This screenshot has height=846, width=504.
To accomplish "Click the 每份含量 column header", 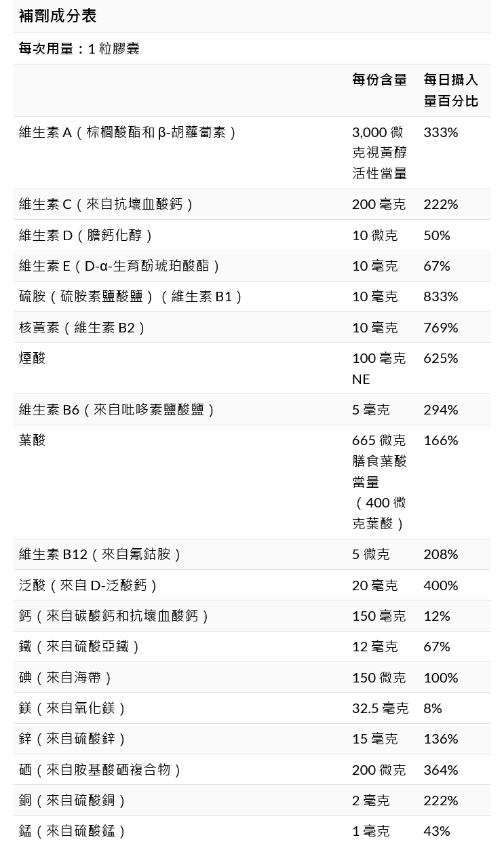I will pos(379,80).
